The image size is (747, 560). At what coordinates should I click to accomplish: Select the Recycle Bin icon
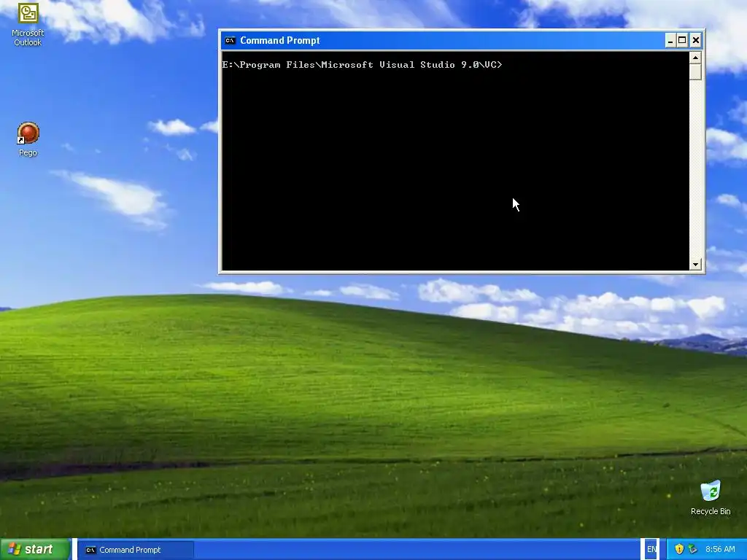[x=711, y=497]
